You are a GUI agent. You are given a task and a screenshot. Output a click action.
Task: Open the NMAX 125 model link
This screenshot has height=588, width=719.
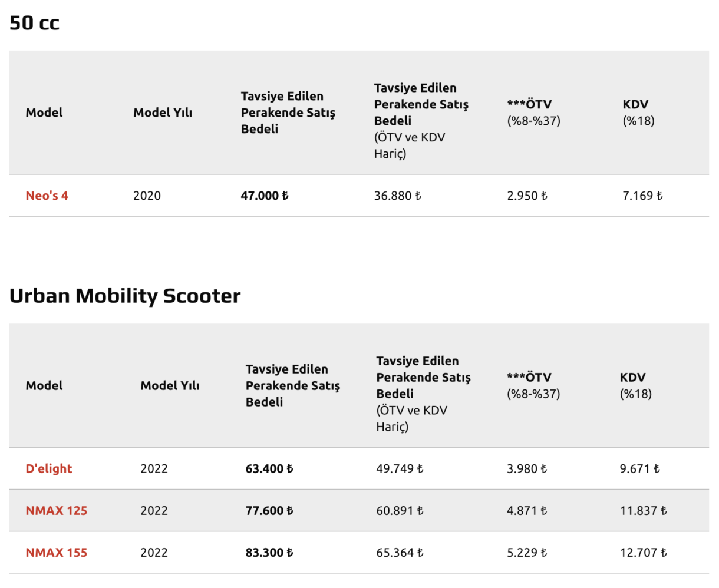[x=56, y=511]
